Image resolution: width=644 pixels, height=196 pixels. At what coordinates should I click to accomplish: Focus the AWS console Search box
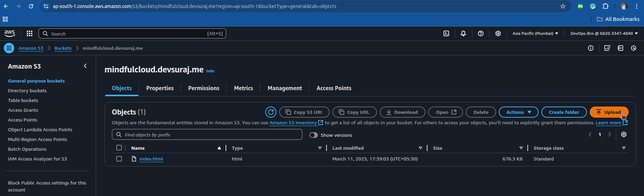point(132,33)
